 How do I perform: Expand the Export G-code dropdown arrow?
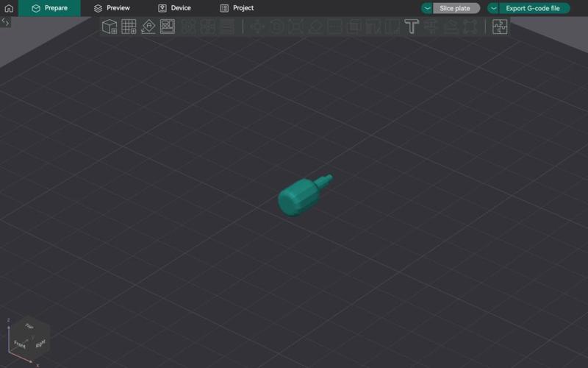coord(493,8)
